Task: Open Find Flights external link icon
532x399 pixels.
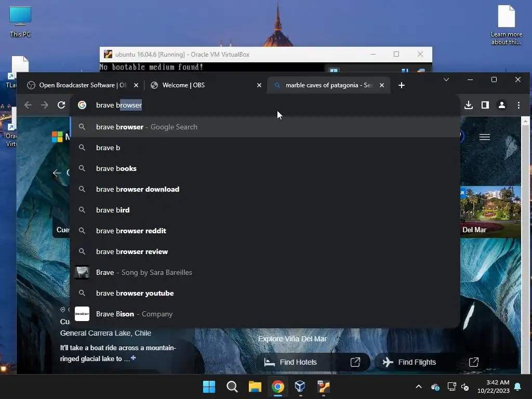Action: pos(474,362)
